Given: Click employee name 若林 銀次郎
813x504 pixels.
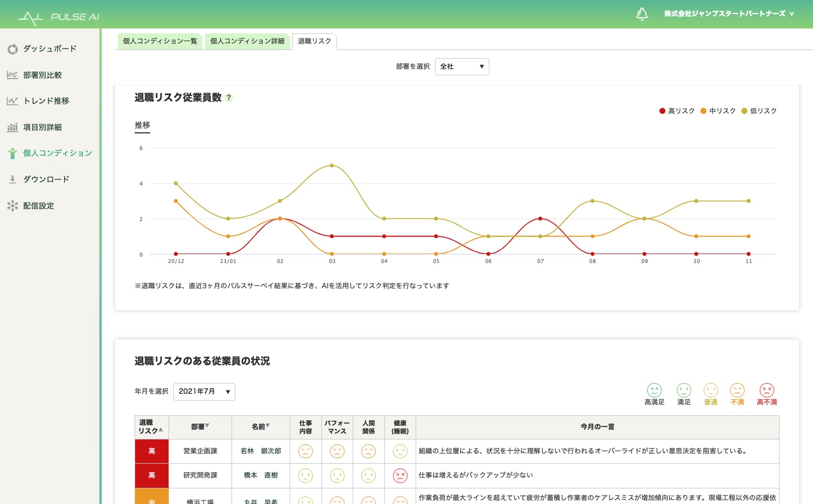Looking at the screenshot, I should pyautogui.click(x=261, y=451).
